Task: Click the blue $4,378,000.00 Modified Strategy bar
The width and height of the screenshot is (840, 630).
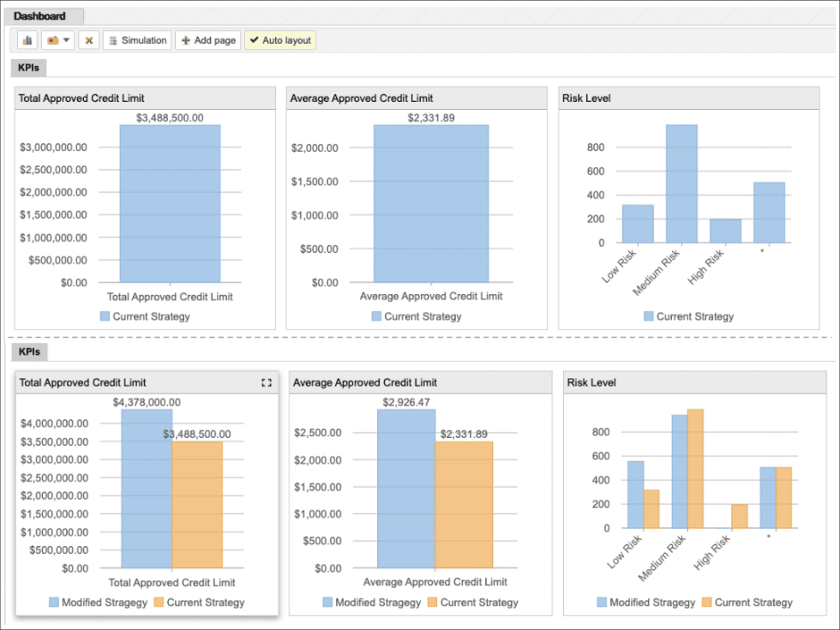Action: tap(147, 489)
